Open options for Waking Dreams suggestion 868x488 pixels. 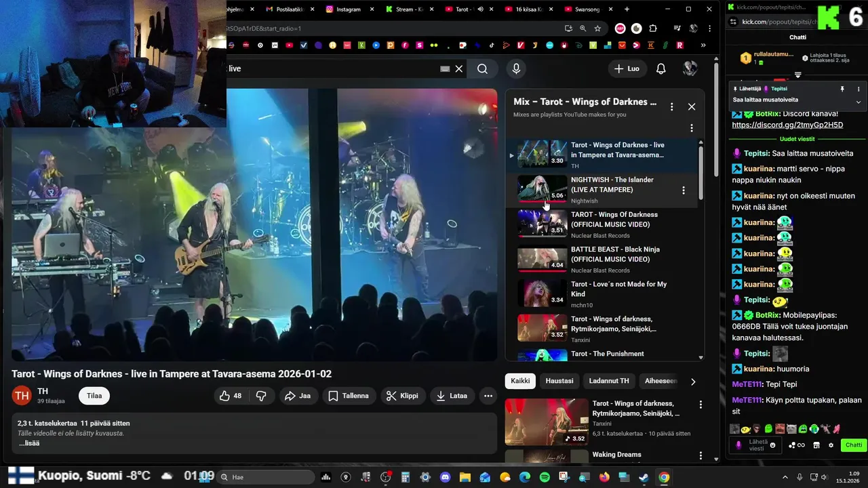click(701, 455)
